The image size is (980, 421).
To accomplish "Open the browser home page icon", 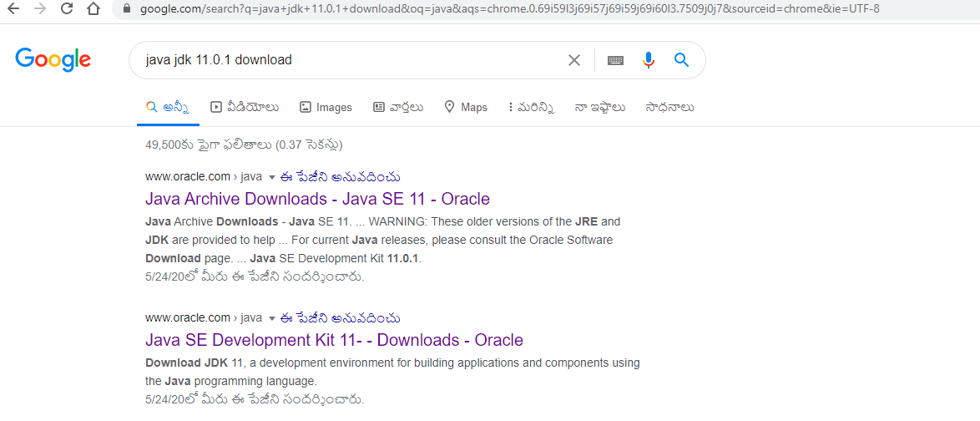I will coord(93,8).
